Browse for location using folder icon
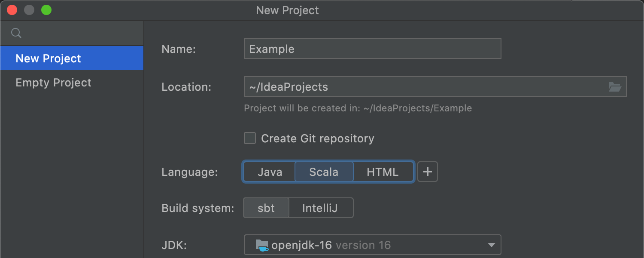644x258 pixels. (x=615, y=87)
